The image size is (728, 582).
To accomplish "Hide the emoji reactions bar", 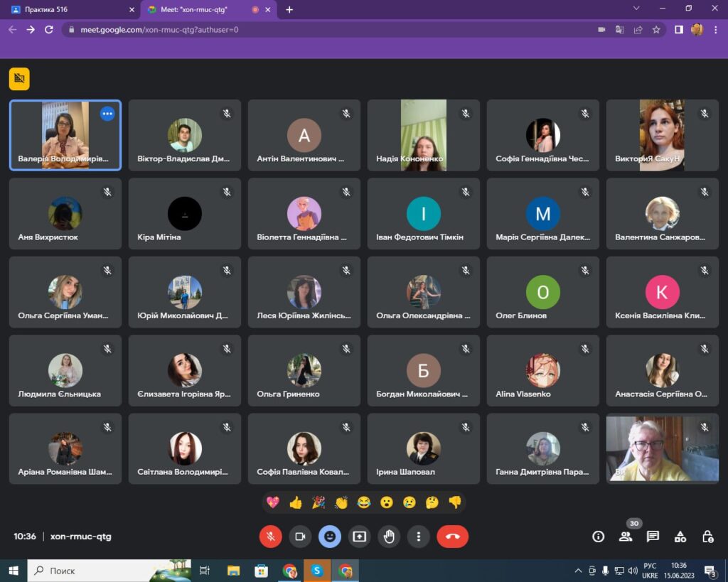I will coord(329,537).
